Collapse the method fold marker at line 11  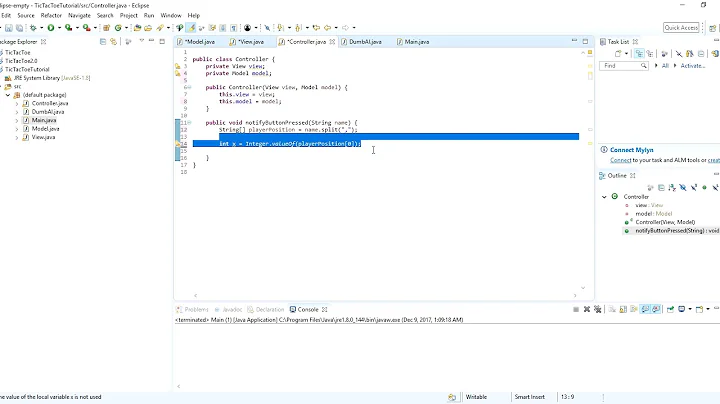click(189, 123)
